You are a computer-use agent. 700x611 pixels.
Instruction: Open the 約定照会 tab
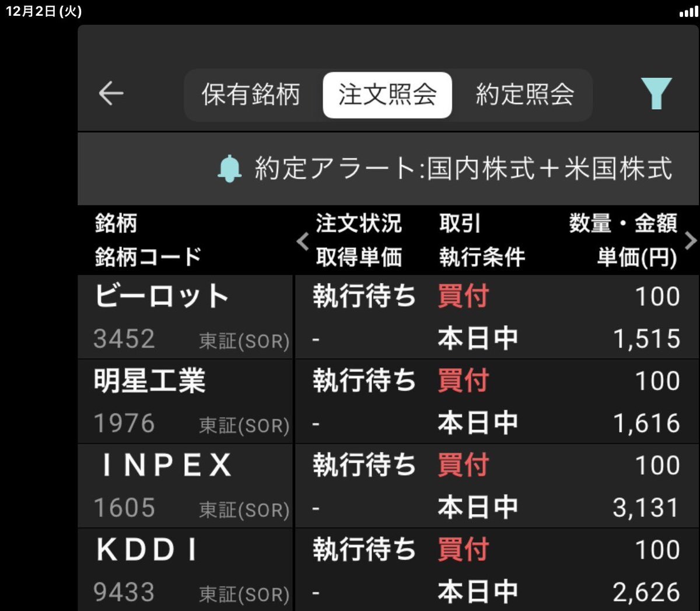coord(525,95)
